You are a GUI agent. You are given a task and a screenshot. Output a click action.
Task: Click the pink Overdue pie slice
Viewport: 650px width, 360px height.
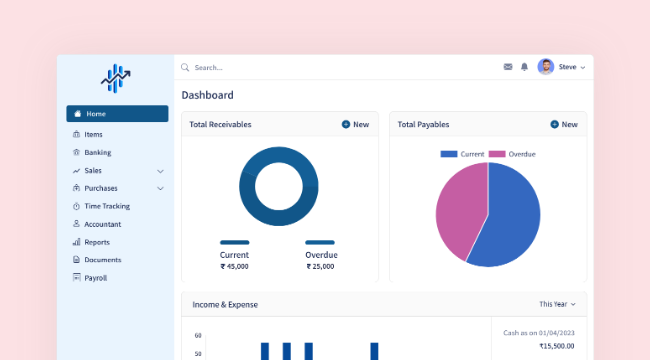pyautogui.click(x=460, y=207)
